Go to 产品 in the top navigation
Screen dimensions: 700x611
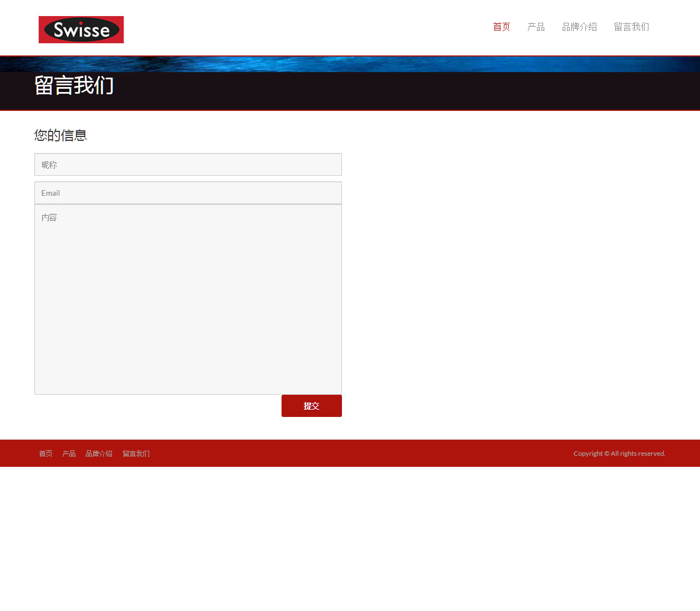point(535,27)
